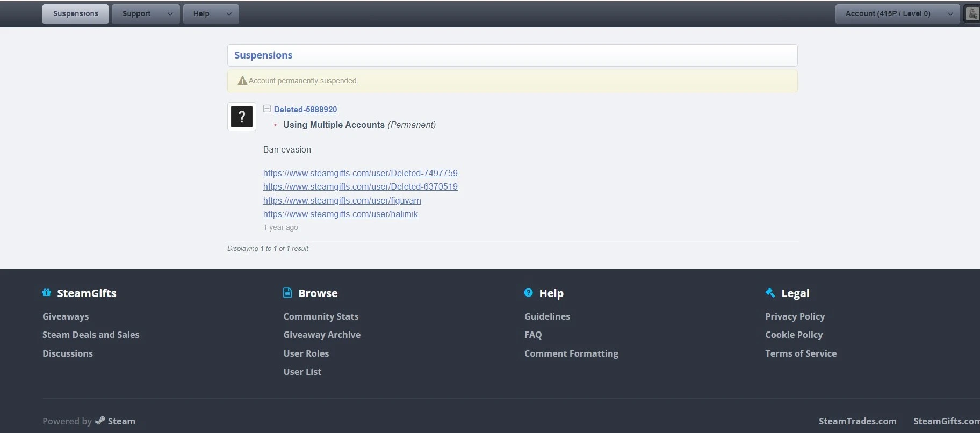Open the Suspensions nav button
This screenshot has width=980, height=433.
[76, 14]
